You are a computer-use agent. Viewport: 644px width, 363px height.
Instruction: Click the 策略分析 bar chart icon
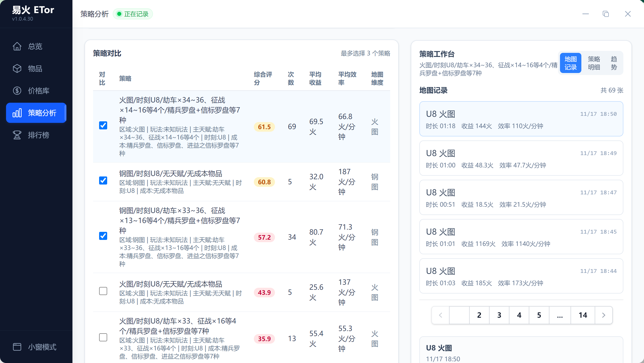[17, 113]
